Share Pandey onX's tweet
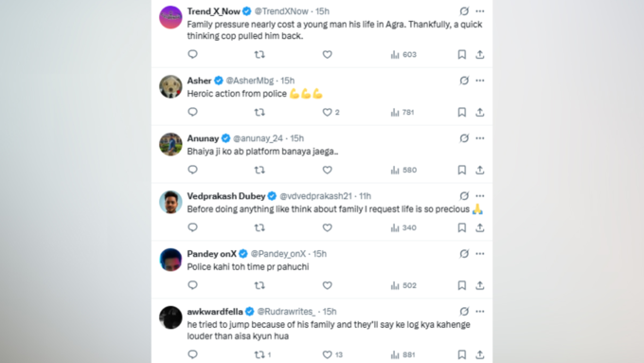Image resolution: width=644 pixels, height=363 pixels. pos(480,285)
